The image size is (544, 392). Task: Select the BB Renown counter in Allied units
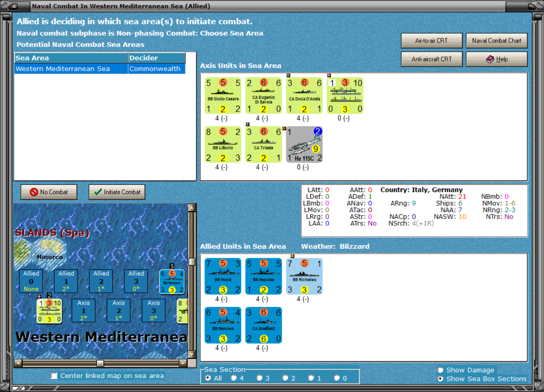(223, 325)
